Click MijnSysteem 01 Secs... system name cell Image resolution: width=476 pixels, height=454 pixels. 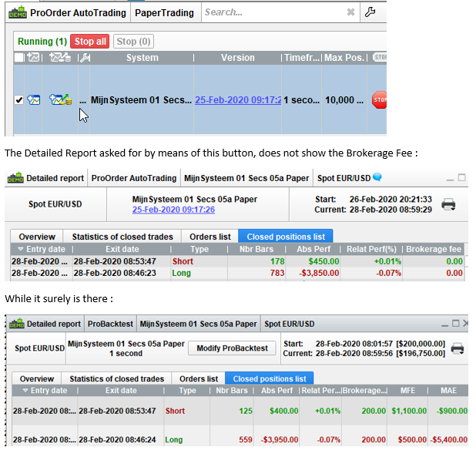[141, 100]
